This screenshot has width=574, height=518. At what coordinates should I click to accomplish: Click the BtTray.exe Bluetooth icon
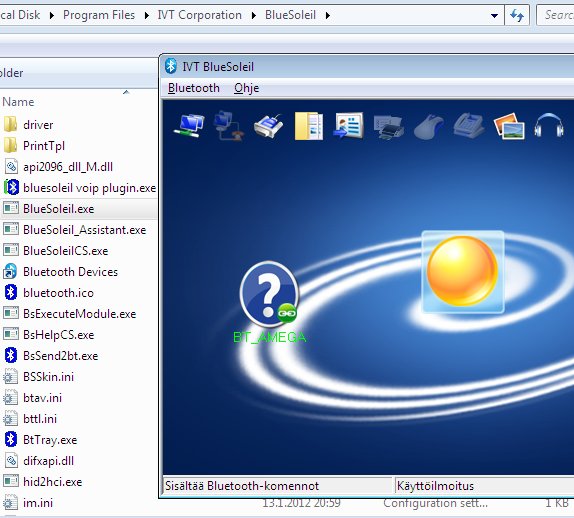[11, 439]
